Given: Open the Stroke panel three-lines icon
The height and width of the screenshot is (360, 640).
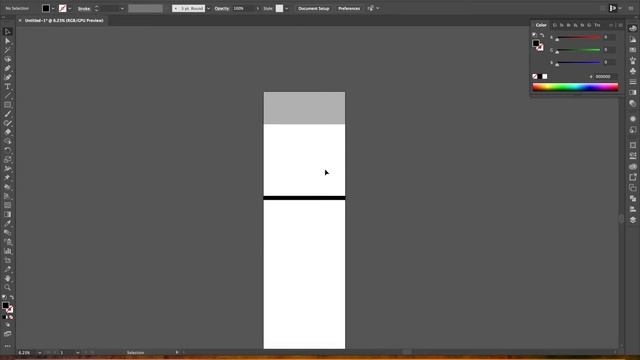Looking at the screenshot, I should point(633,82).
